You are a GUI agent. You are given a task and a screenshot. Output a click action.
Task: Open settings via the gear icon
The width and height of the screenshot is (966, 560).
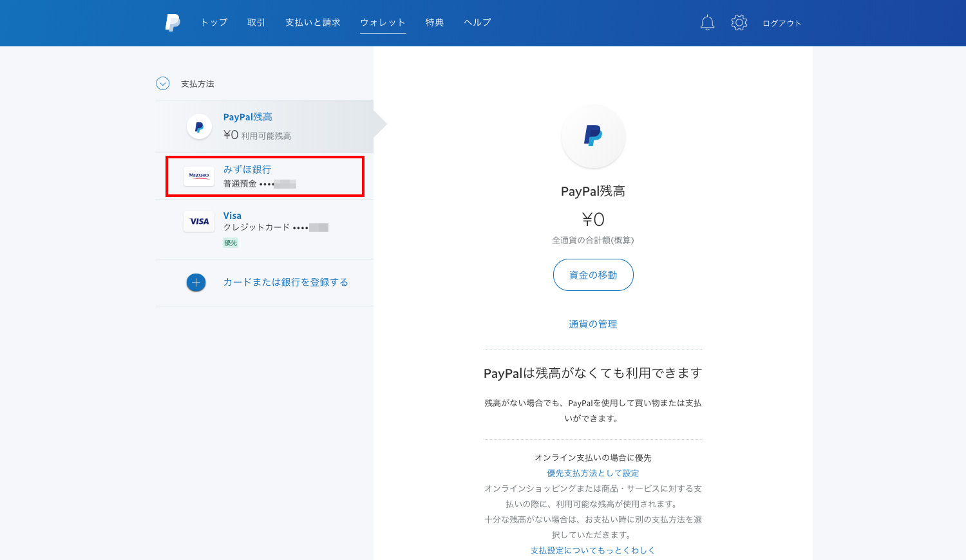[739, 23]
